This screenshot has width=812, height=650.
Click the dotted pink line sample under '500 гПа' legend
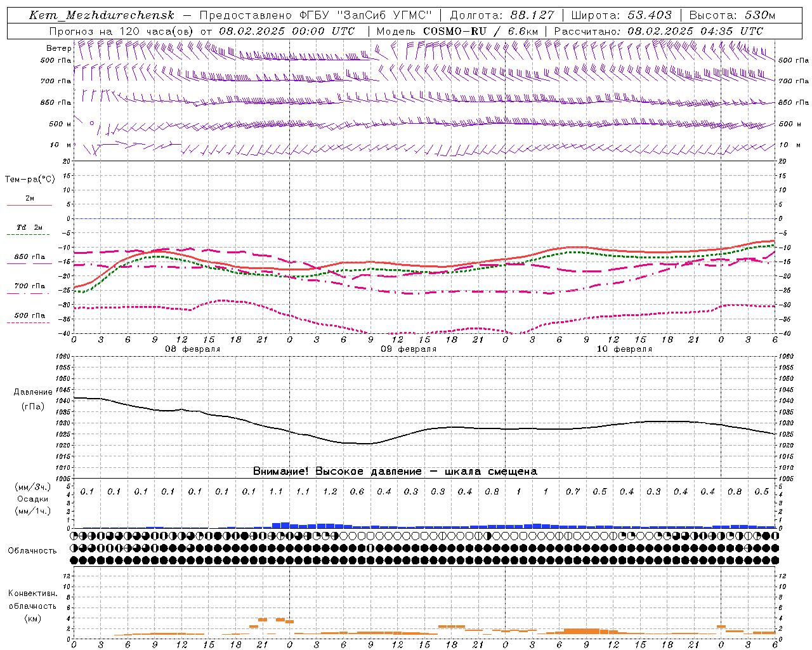click(29, 322)
